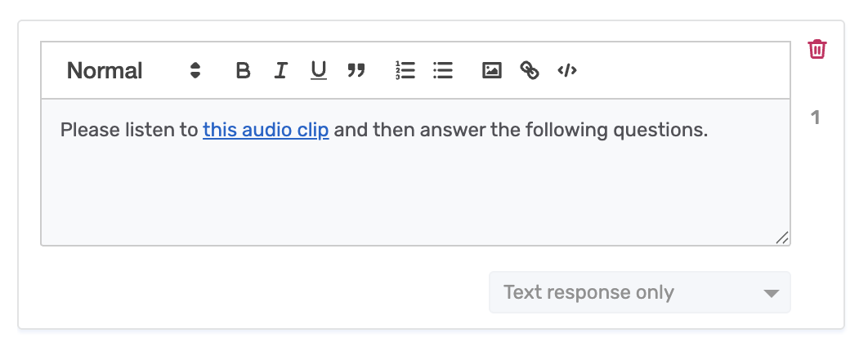Insert a blockquote

coord(356,71)
